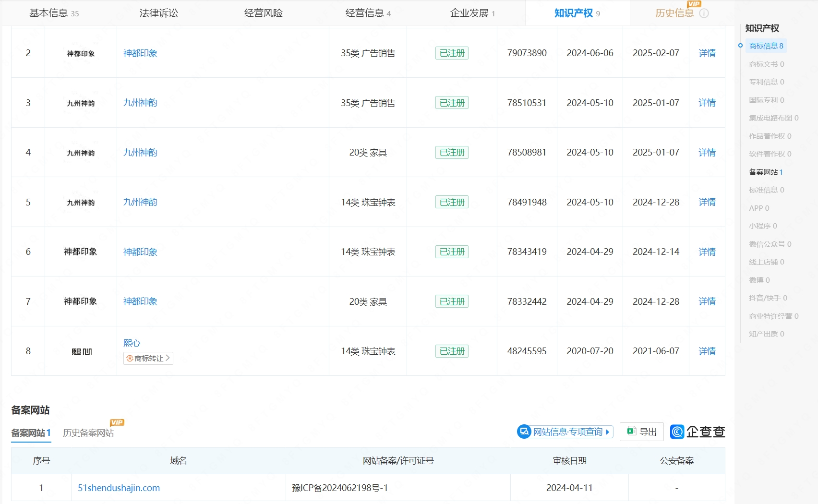
Task: Jump to APP 0 in sidebar
Action: pyautogui.click(x=759, y=208)
